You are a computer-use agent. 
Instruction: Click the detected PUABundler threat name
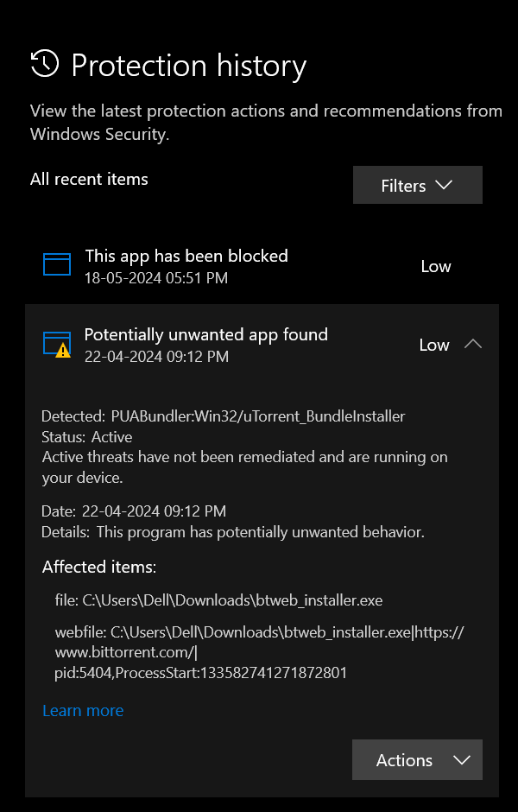[257, 416]
